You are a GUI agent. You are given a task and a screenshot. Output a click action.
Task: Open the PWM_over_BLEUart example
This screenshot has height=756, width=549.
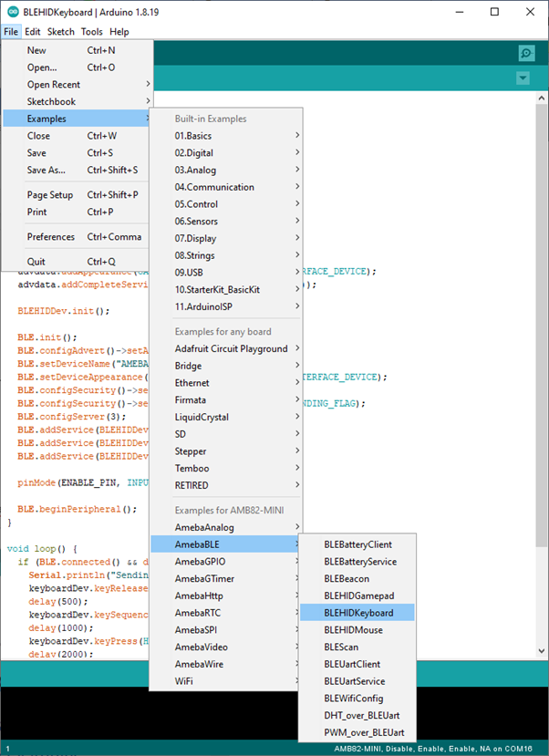tap(365, 732)
